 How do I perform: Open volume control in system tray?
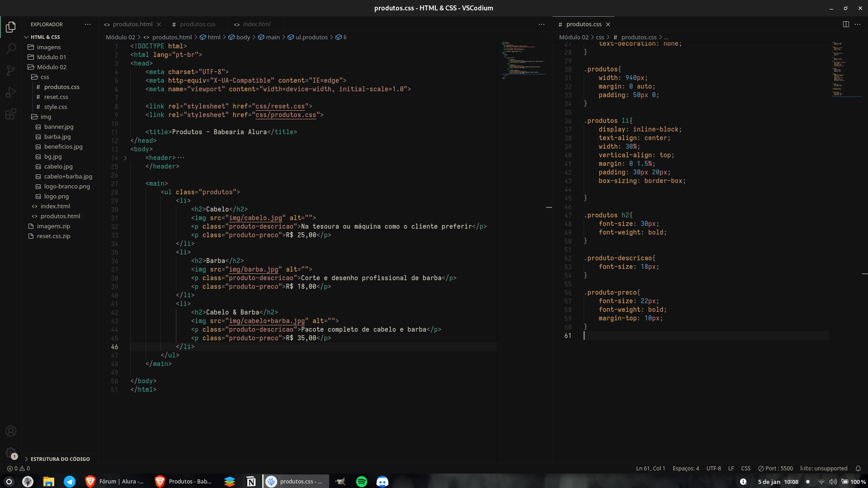tap(833, 482)
